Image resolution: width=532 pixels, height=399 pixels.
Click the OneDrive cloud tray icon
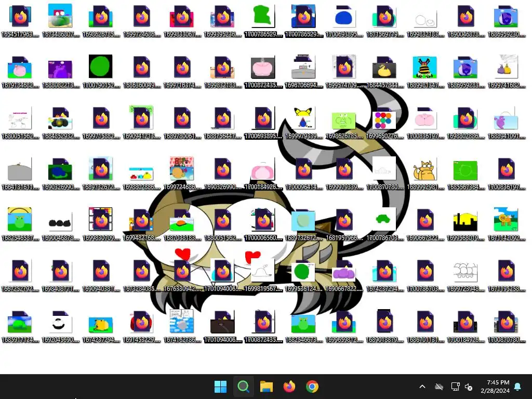[x=439, y=387]
